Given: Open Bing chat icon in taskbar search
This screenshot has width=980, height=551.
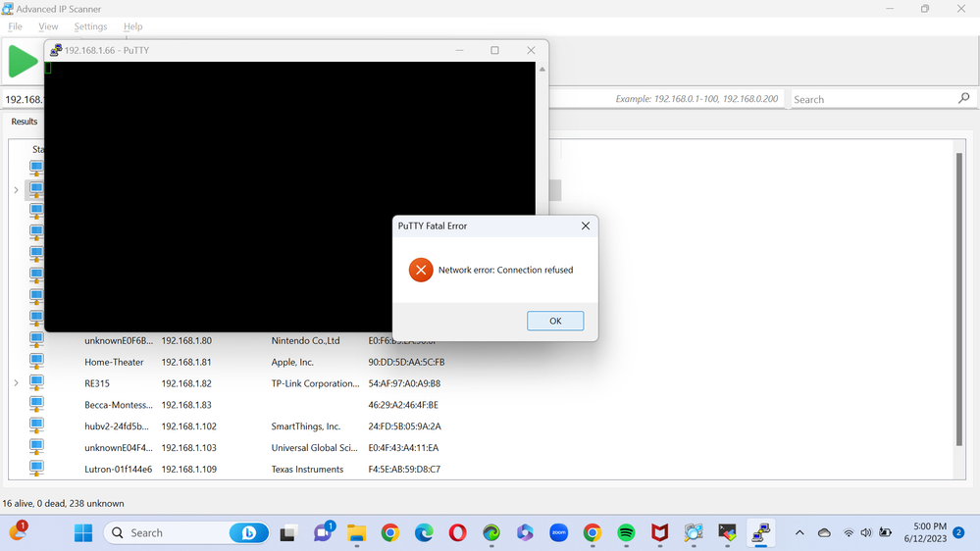Looking at the screenshot, I should (249, 533).
